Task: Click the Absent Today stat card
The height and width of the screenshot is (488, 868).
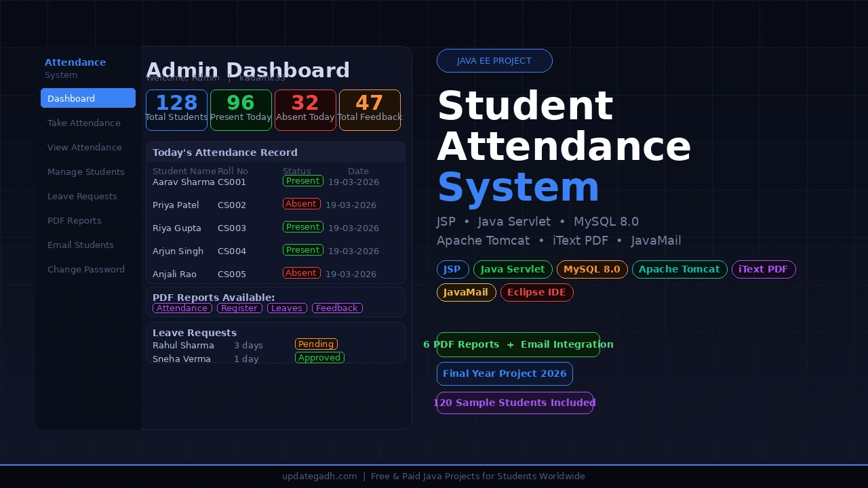Action: pyautogui.click(x=305, y=110)
